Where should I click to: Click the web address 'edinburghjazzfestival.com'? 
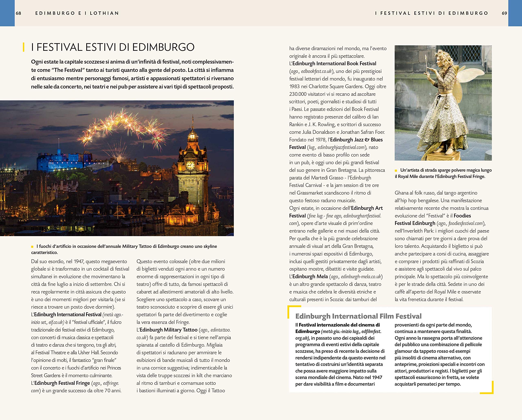pyautogui.click(x=341, y=147)
